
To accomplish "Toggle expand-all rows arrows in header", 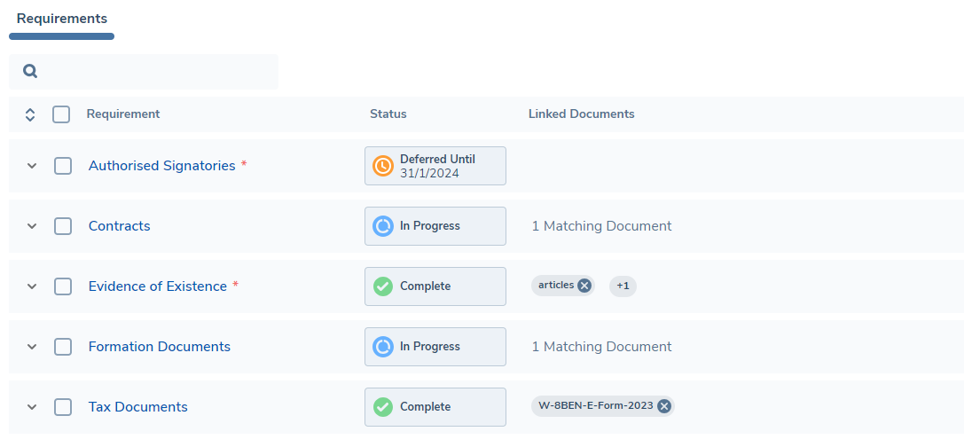I will (x=29, y=114).
